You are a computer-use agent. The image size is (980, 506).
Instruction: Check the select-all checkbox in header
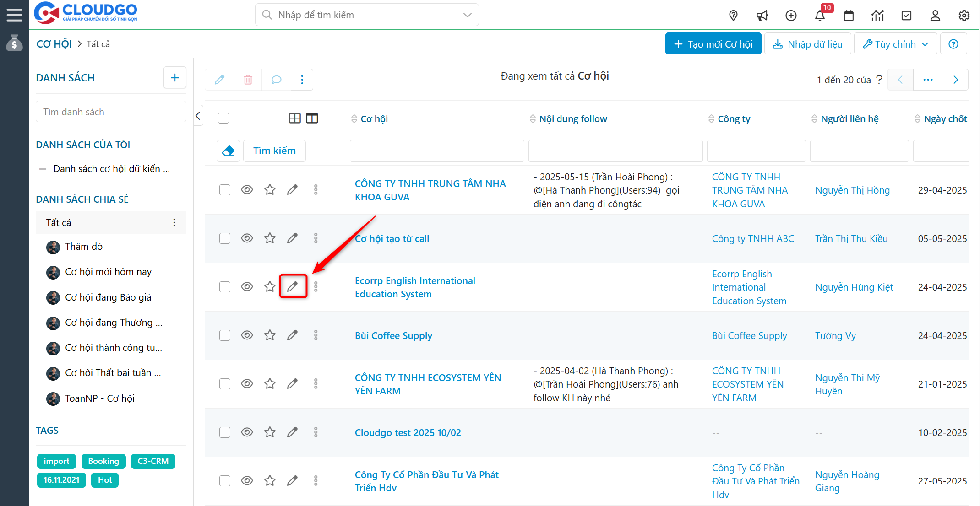223,118
